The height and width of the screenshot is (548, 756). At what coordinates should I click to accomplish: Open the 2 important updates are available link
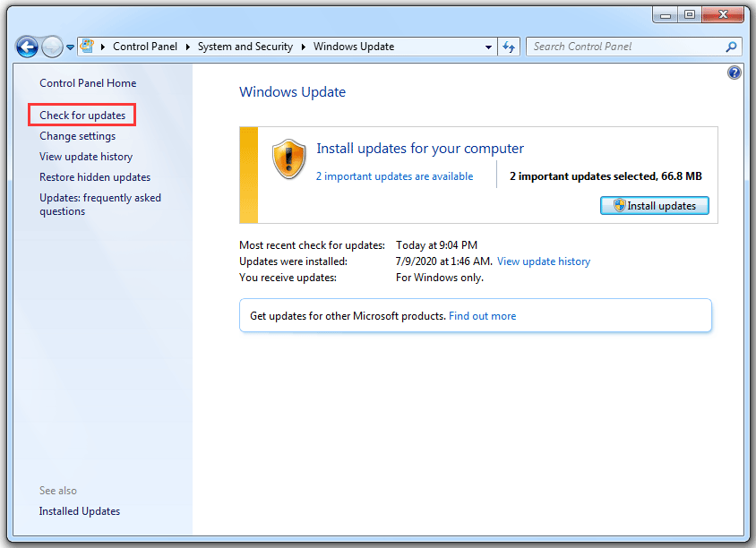[394, 176]
